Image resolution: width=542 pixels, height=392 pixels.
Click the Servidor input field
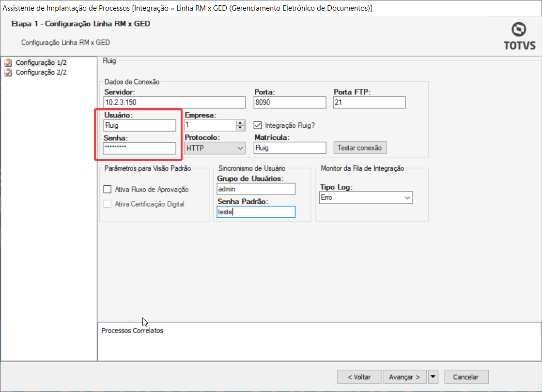174,103
